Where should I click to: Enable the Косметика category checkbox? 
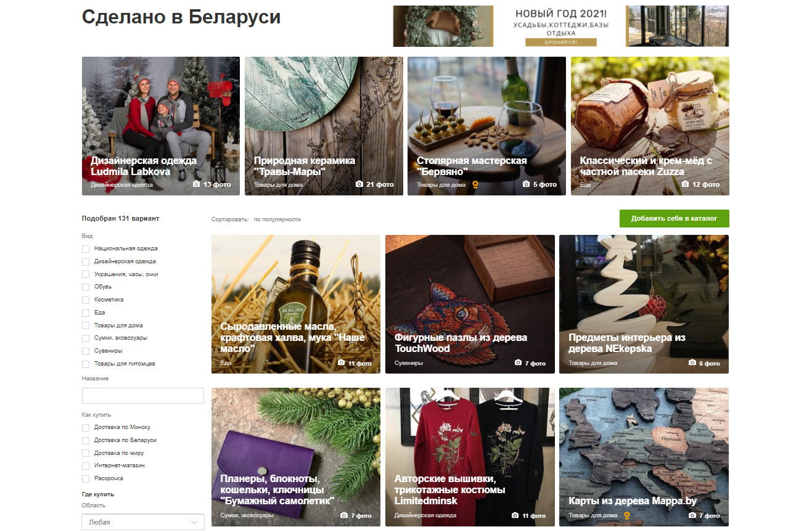click(x=86, y=300)
